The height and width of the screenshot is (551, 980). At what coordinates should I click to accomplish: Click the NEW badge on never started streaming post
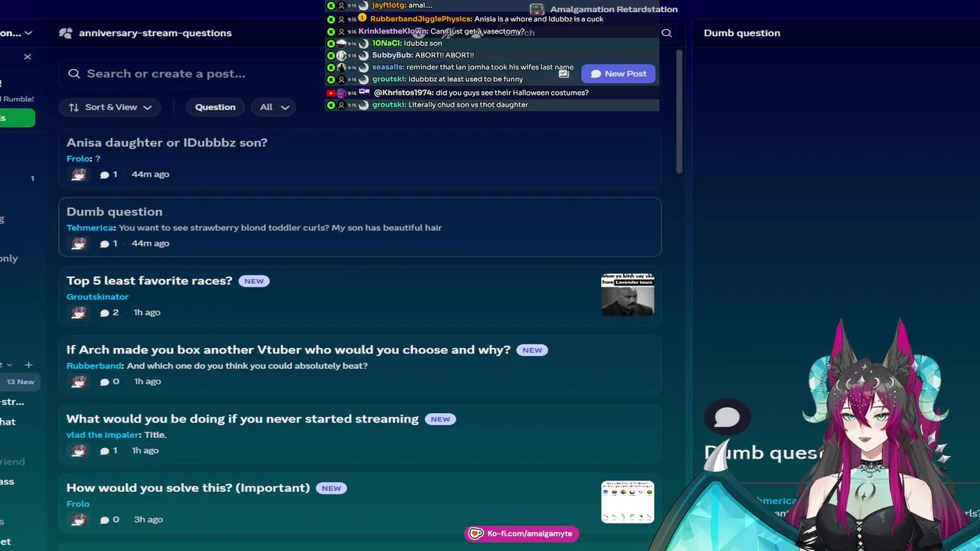[440, 419]
